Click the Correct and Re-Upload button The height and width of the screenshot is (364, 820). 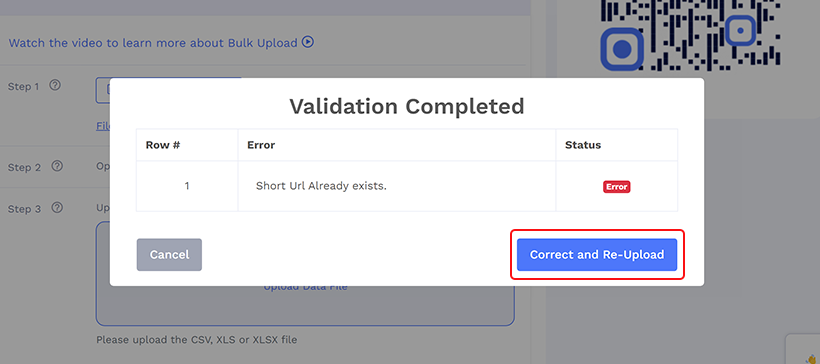(597, 255)
